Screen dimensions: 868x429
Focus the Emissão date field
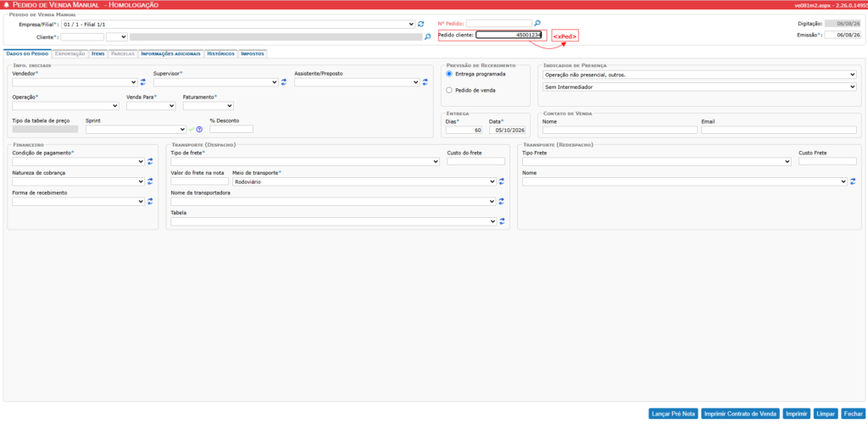(x=843, y=35)
